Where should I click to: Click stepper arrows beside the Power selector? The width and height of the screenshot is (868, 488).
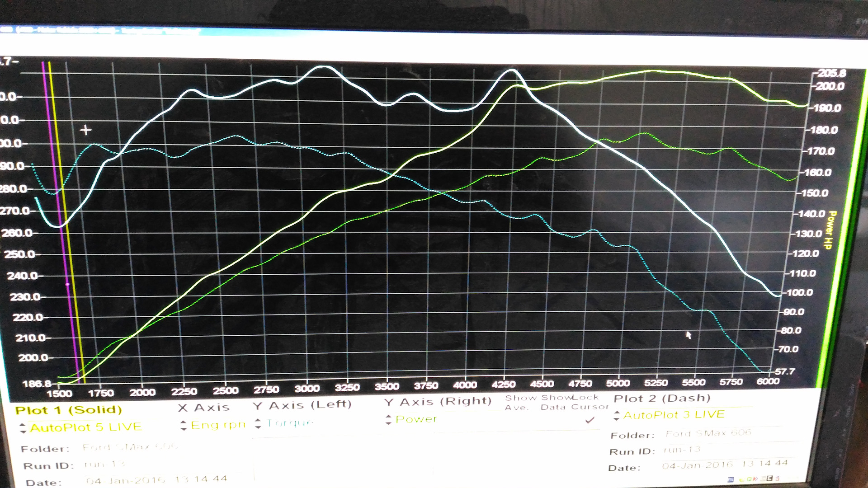(x=388, y=420)
